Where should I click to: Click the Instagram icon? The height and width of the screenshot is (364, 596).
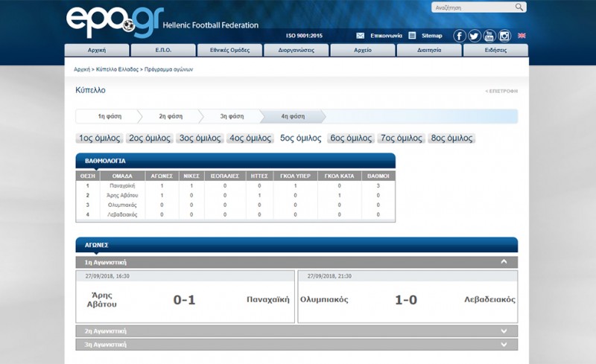pos(504,36)
